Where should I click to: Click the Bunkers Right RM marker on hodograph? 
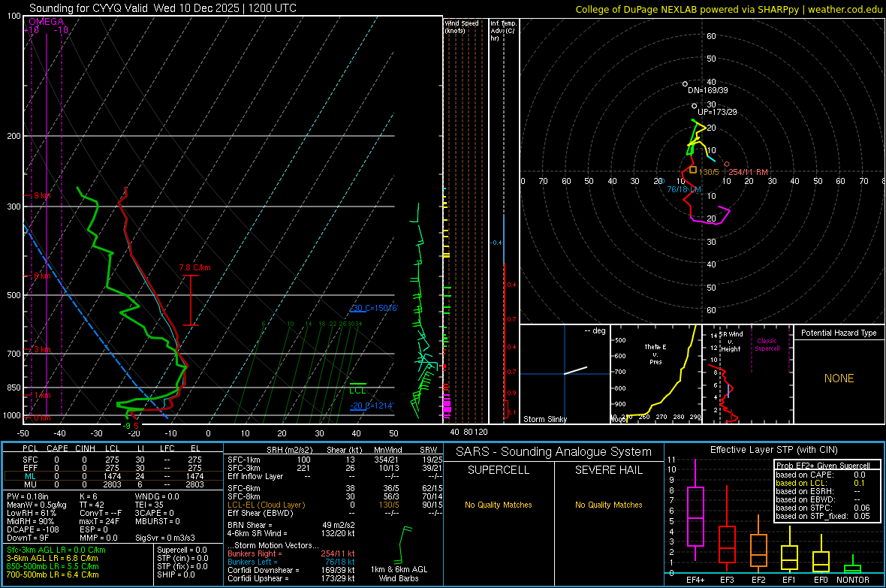[x=726, y=164]
